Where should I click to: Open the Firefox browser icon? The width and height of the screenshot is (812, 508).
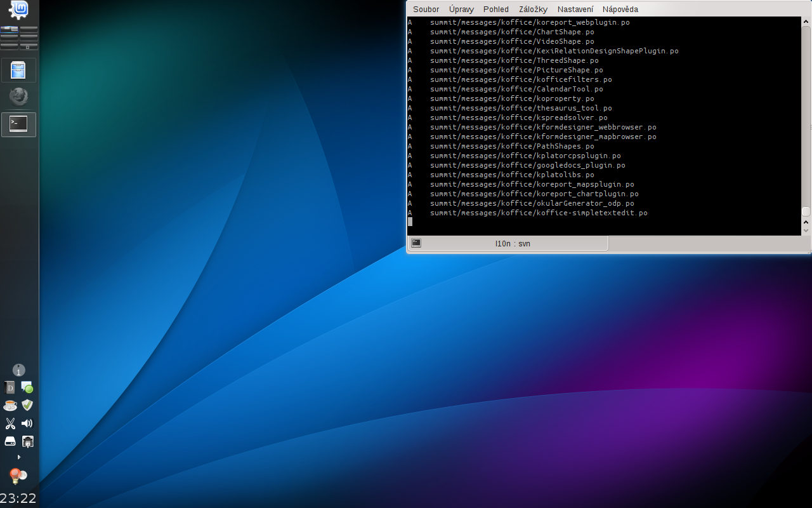pos(18,97)
